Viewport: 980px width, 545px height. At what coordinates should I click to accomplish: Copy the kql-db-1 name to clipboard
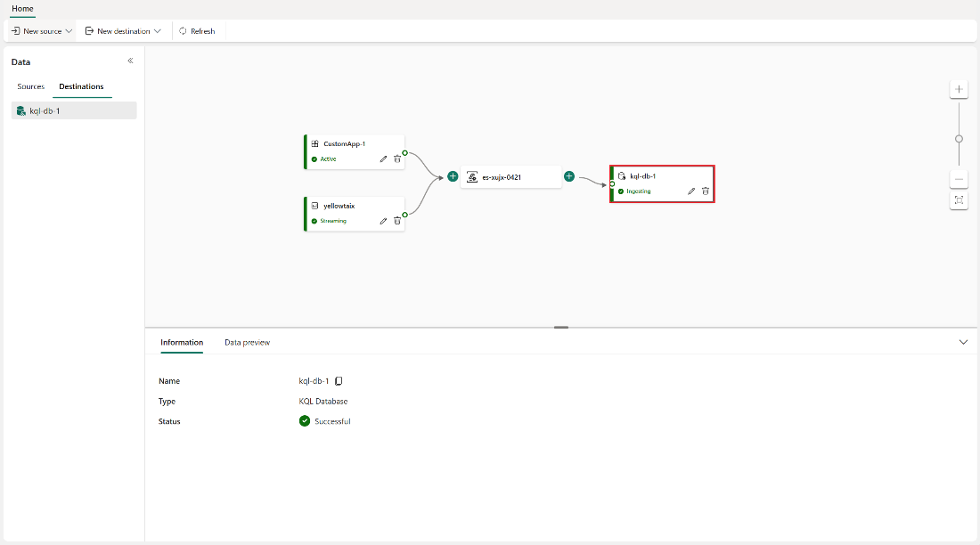(x=339, y=381)
